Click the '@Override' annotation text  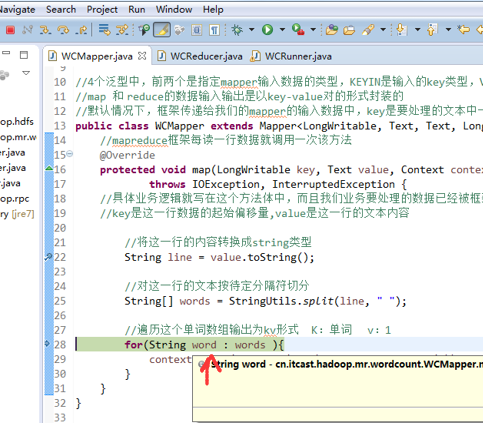point(127,155)
